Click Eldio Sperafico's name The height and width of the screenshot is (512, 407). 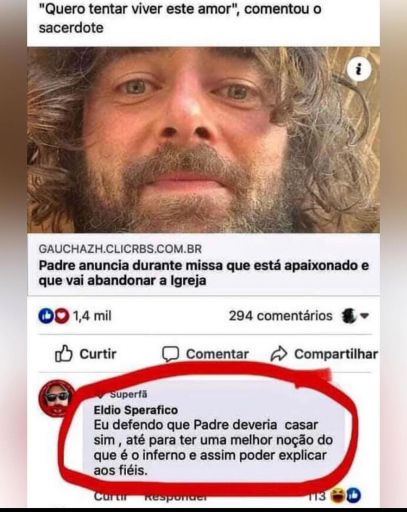(136, 410)
